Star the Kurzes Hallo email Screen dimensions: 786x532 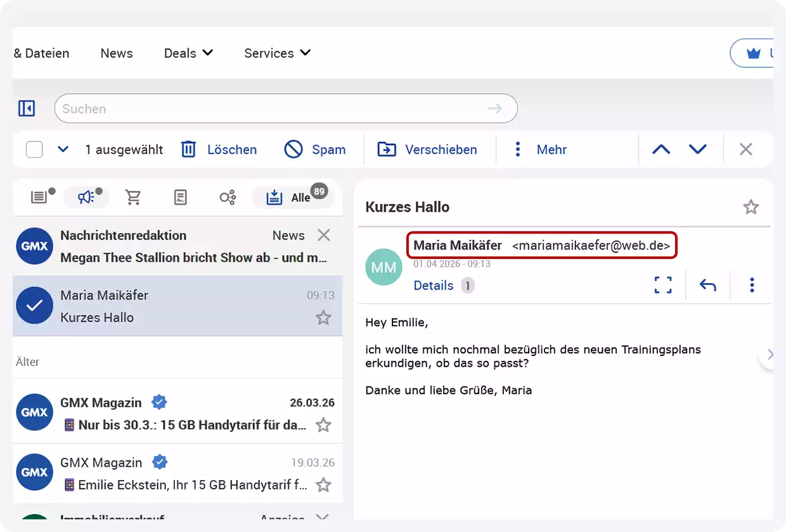click(323, 318)
